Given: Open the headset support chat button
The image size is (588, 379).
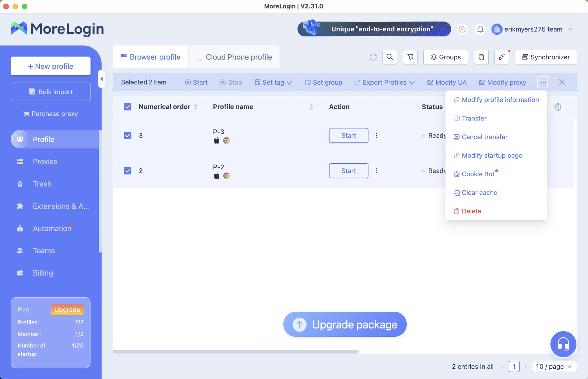Looking at the screenshot, I should (x=563, y=344).
